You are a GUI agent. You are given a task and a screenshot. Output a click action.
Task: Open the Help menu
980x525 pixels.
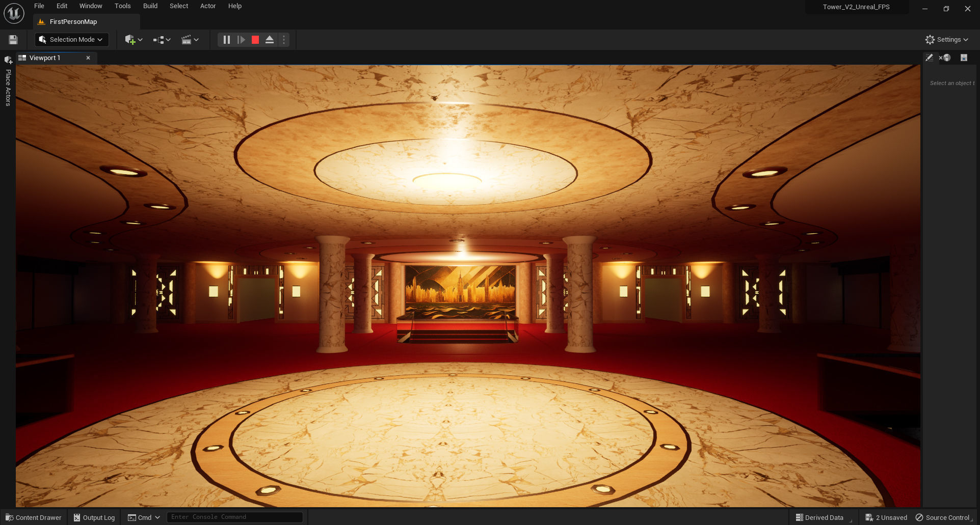click(235, 6)
